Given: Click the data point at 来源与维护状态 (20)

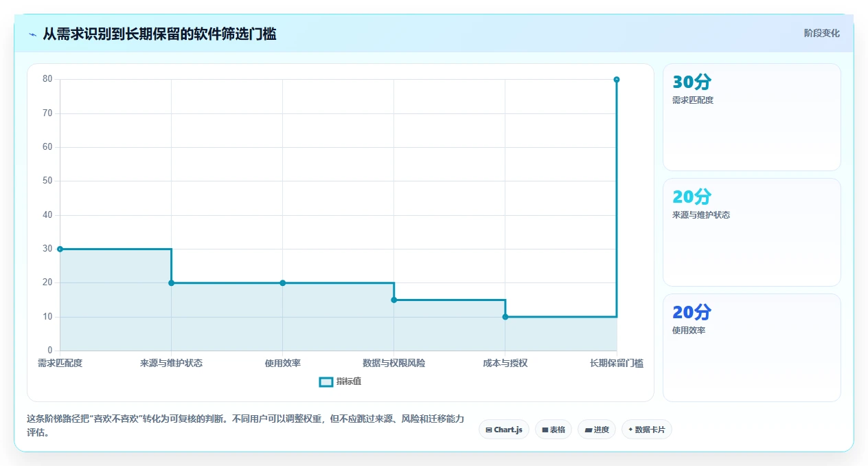Looking at the screenshot, I should [x=171, y=282].
